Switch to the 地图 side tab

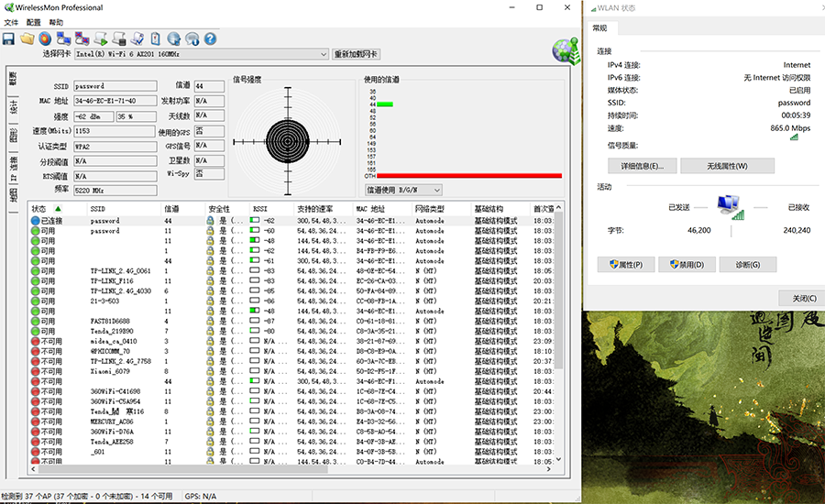(x=13, y=196)
